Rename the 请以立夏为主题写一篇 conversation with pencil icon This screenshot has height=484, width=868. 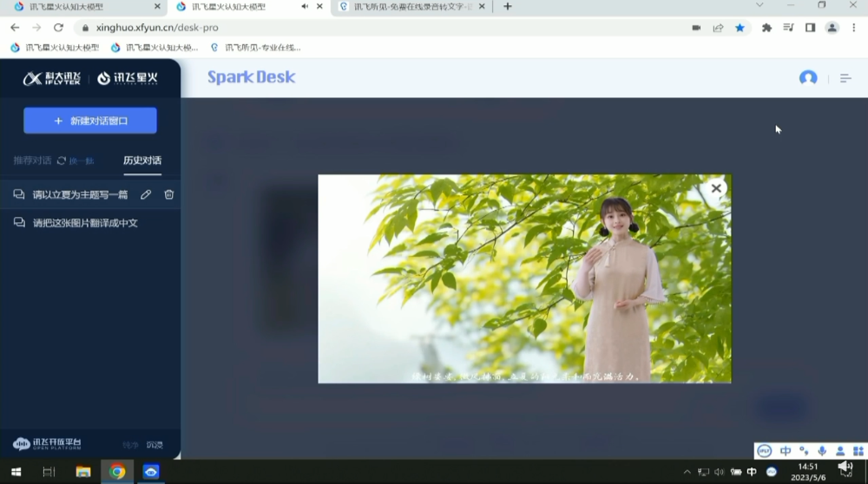pyautogui.click(x=146, y=195)
